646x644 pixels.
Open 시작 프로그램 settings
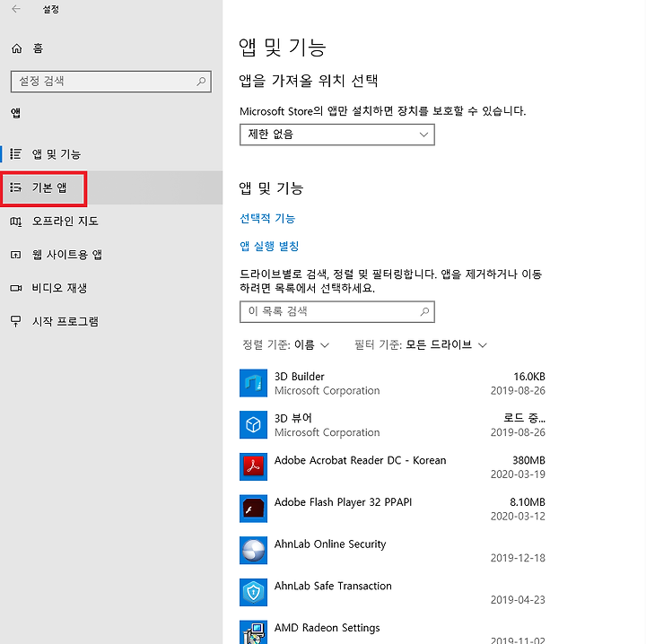click(x=111, y=321)
